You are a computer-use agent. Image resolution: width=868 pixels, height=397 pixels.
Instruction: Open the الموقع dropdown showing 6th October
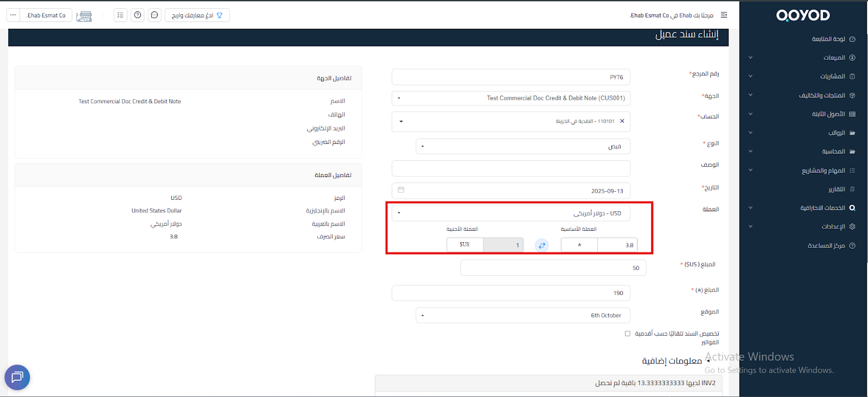click(523, 316)
